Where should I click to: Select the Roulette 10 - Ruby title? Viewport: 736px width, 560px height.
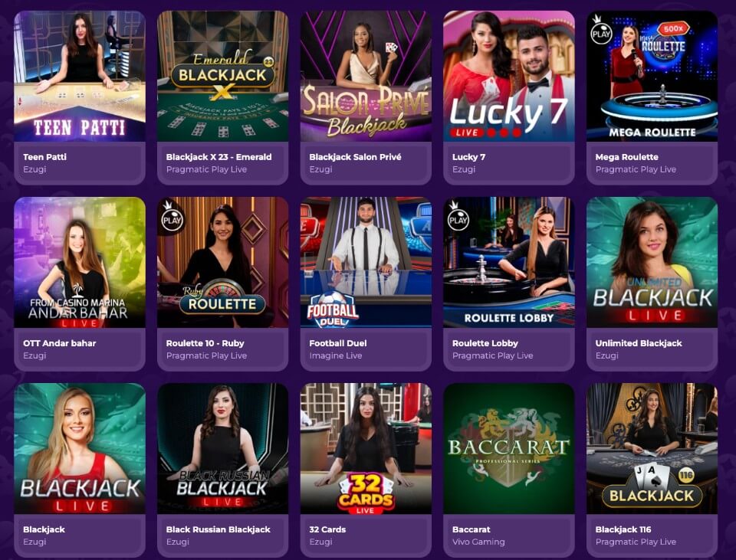point(205,343)
